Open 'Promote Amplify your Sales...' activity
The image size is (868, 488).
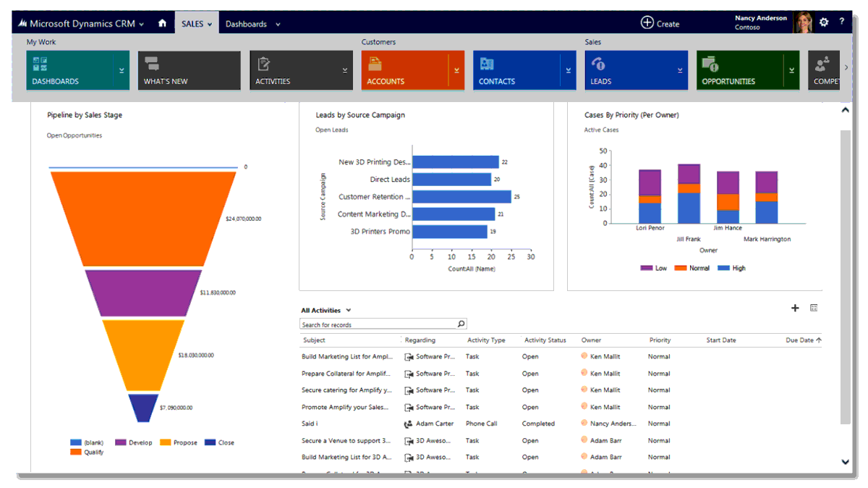pos(346,407)
